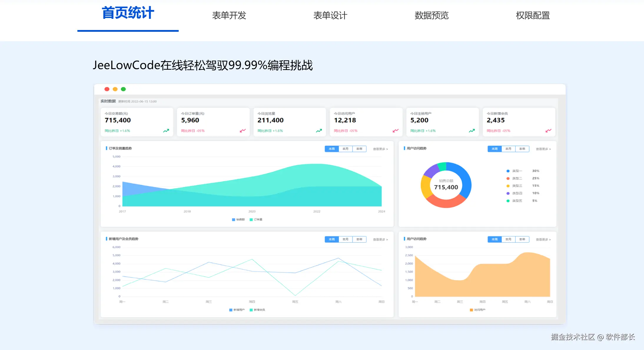Click the trend-up icon on 今日注册用户 card
This screenshot has width=644, height=350.
coord(472,131)
